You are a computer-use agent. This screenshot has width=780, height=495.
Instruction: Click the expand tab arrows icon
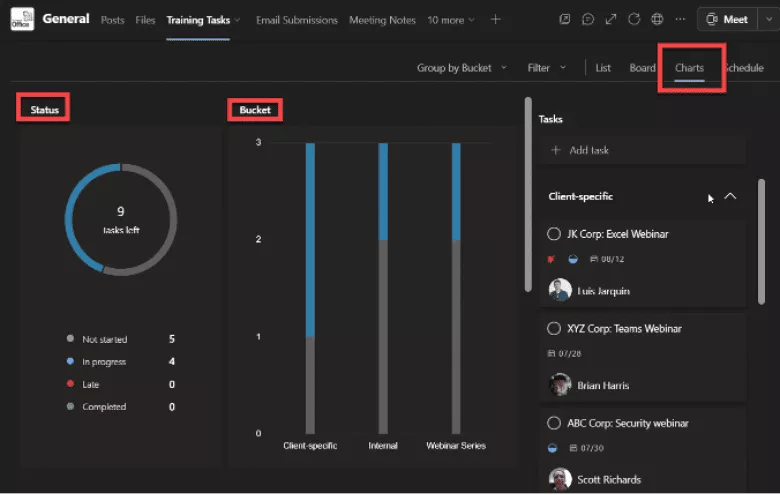click(611, 19)
